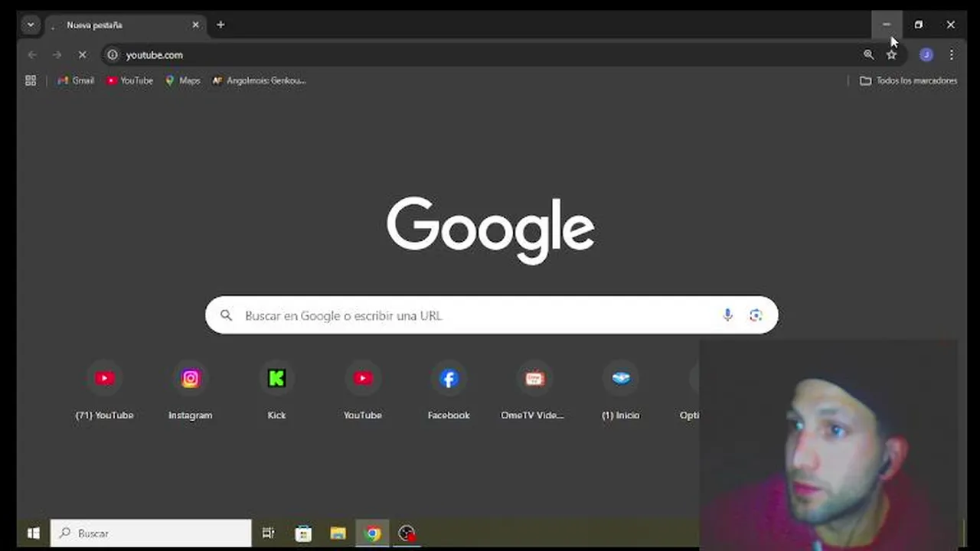Click the taskbar Buscar search field
Image resolution: width=980 pixels, height=551 pixels.
point(151,533)
